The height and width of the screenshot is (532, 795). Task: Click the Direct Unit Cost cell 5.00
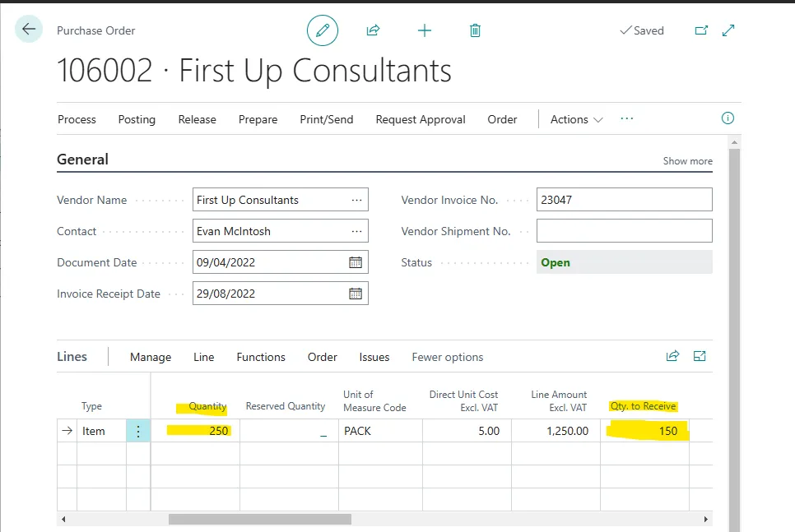[467, 431]
